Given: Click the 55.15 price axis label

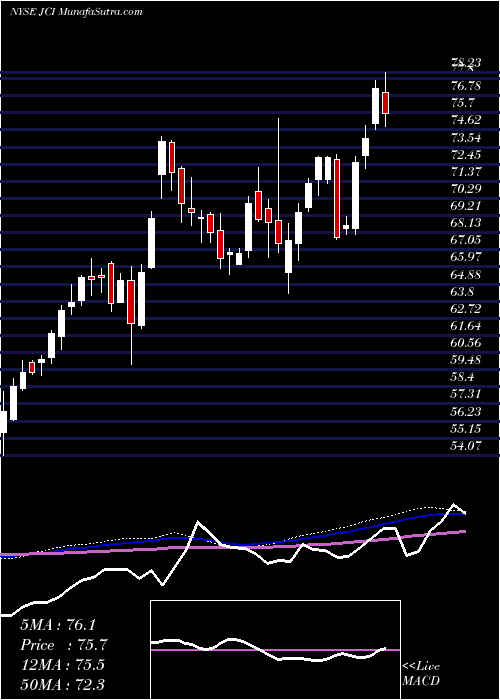Looking at the screenshot, I should point(466,429).
